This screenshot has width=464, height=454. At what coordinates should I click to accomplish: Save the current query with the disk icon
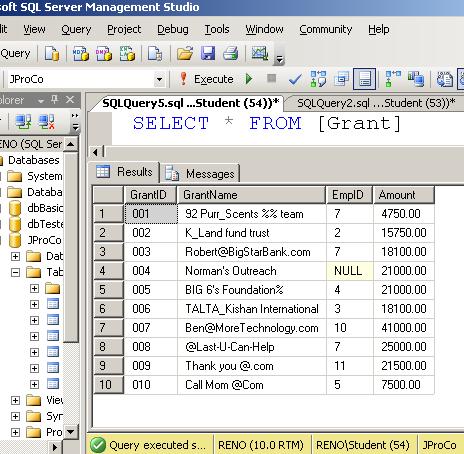[208, 54]
